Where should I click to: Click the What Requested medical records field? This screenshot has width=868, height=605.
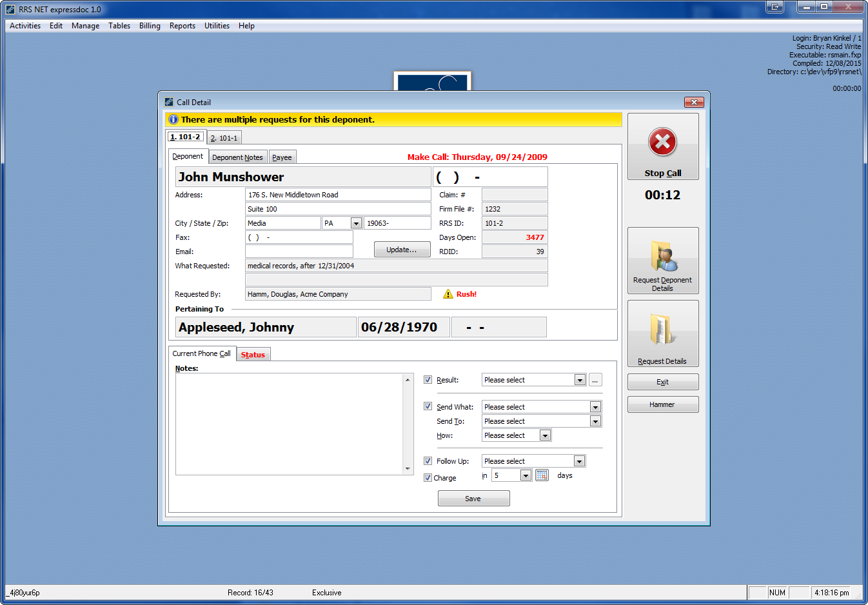tap(396, 266)
